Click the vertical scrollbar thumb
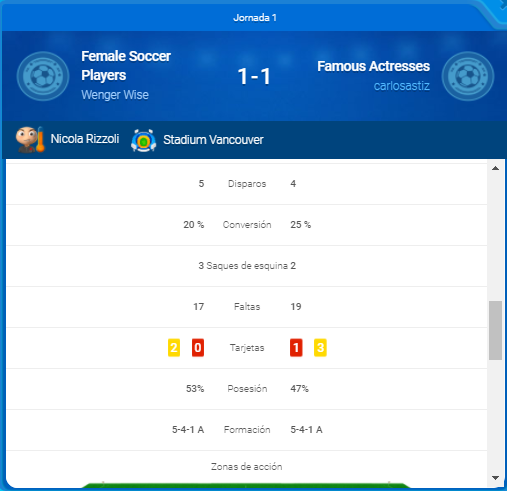 (495, 330)
